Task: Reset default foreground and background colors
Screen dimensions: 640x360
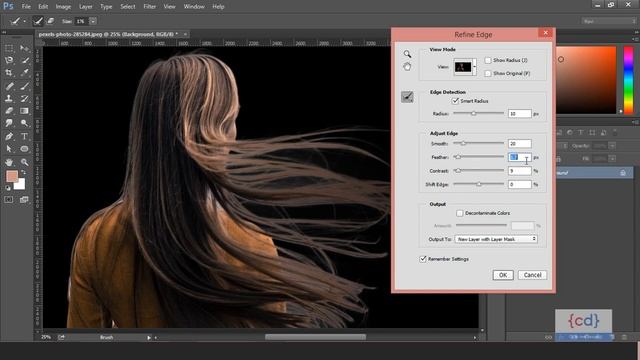Action: 7,188
